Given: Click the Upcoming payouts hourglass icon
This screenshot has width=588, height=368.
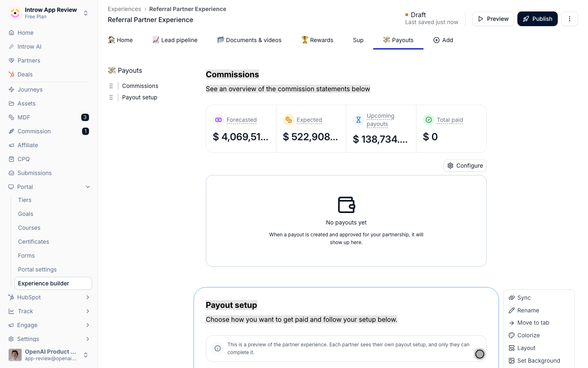Looking at the screenshot, I should tap(359, 120).
